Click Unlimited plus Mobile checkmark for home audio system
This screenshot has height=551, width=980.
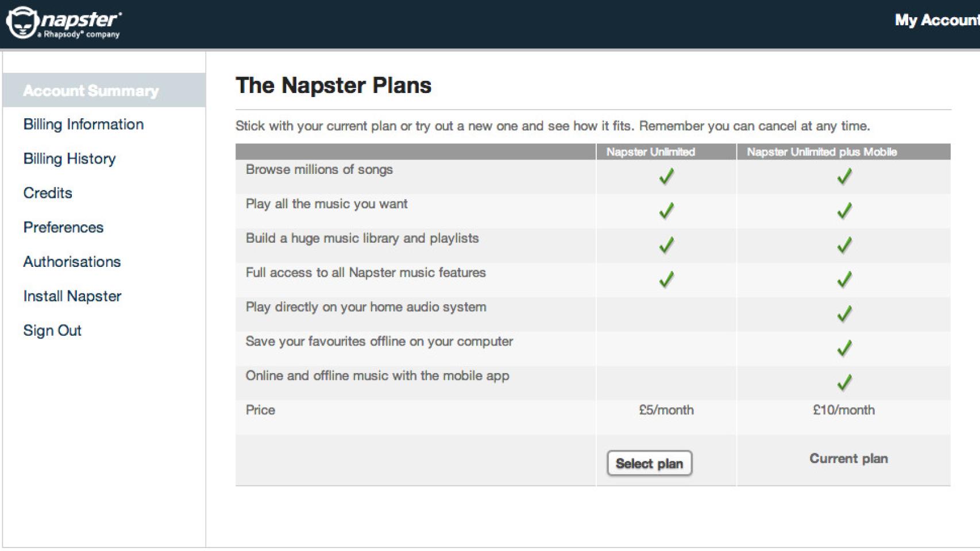coord(844,314)
